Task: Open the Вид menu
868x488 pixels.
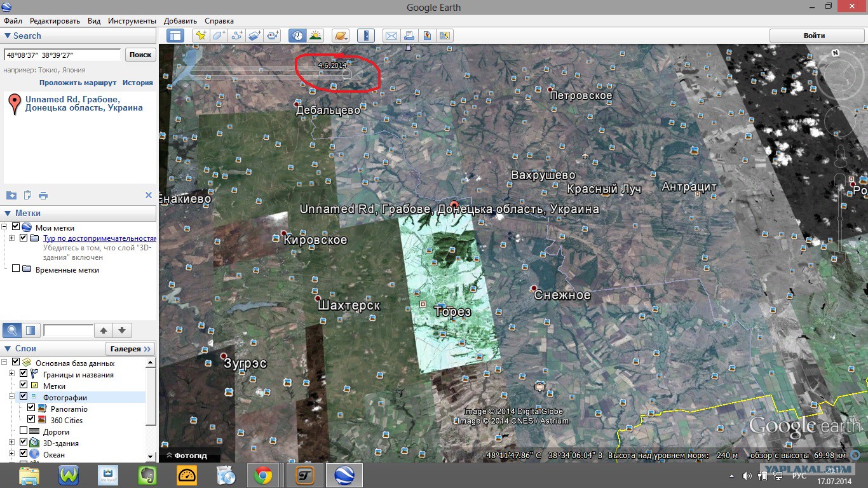Action: pyautogui.click(x=94, y=21)
